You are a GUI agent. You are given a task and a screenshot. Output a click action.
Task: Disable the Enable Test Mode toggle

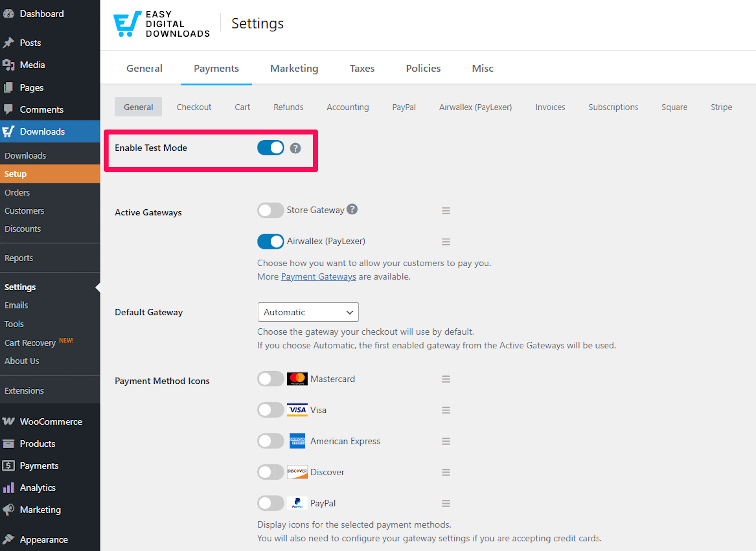point(271,148)
